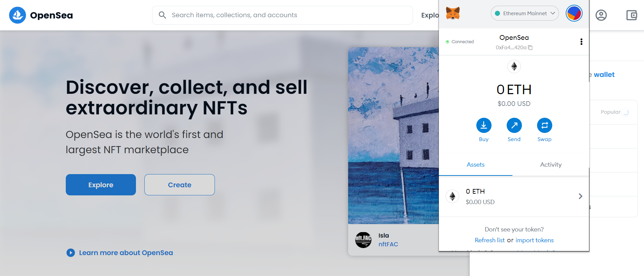Image resolution: width=644 pixels, height=276 pixels.
Task: Select the Assets tab
Action: [x=475, y=165]
